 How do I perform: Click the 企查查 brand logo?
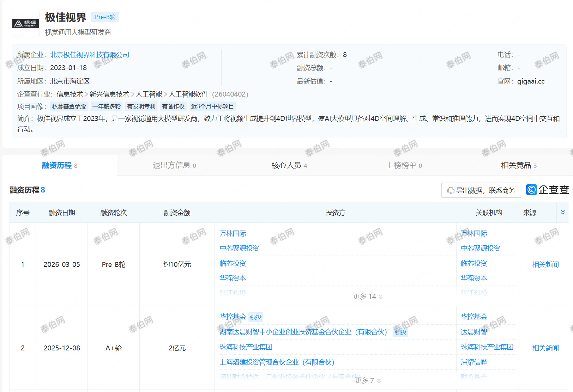click(x=547, y=190)
